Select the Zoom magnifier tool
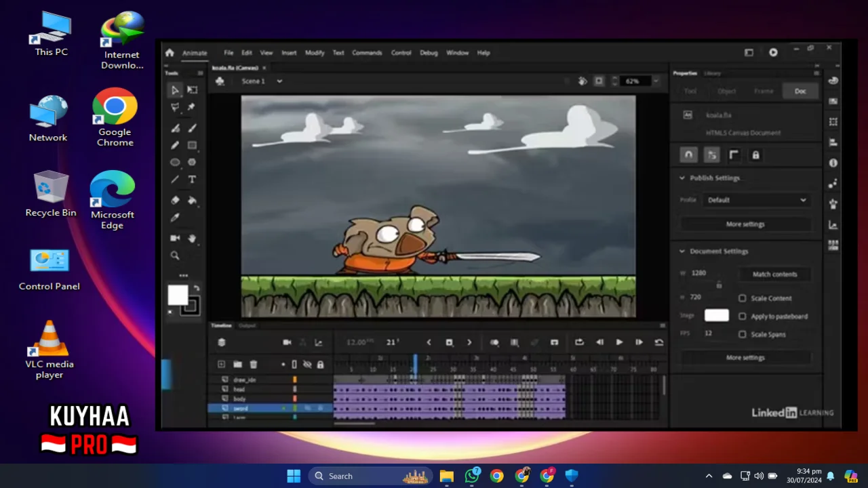The height and width of the screenshot is (488, 868). [175, 256]
